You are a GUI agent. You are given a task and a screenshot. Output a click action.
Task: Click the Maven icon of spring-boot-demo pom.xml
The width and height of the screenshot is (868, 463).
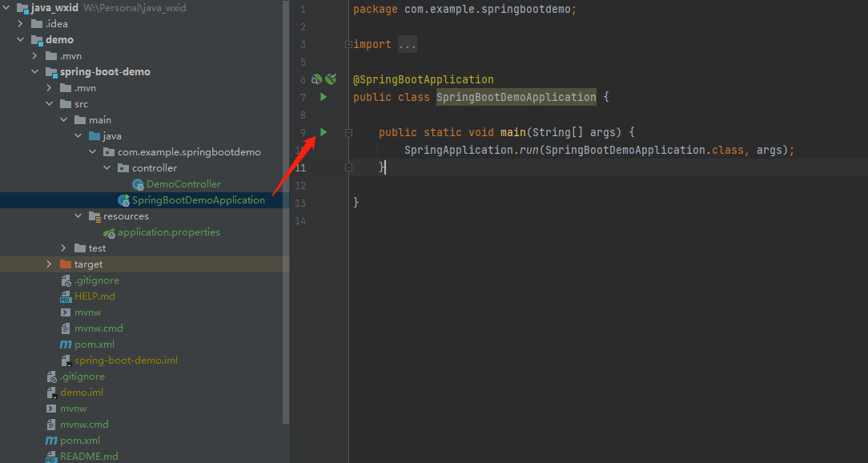(66, 344)
